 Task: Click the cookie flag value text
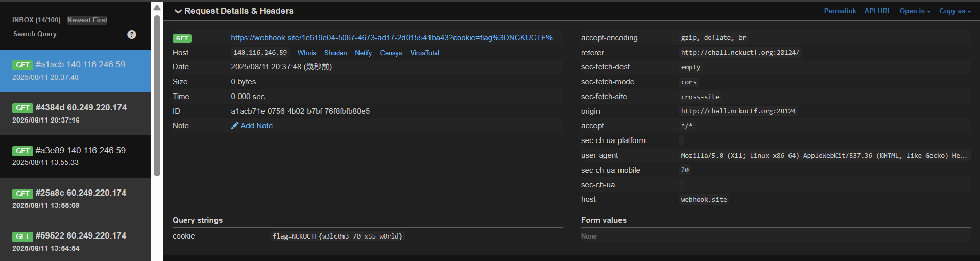(x=338, y=236)
